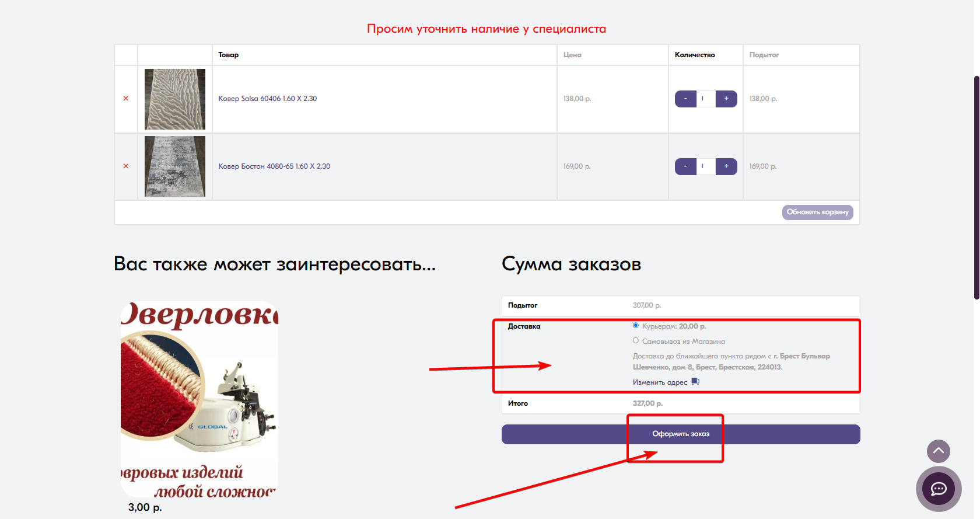Decrease quantity of Ковер Бостон 4080-65
The image size is (980, 519).
click(685, 166)
